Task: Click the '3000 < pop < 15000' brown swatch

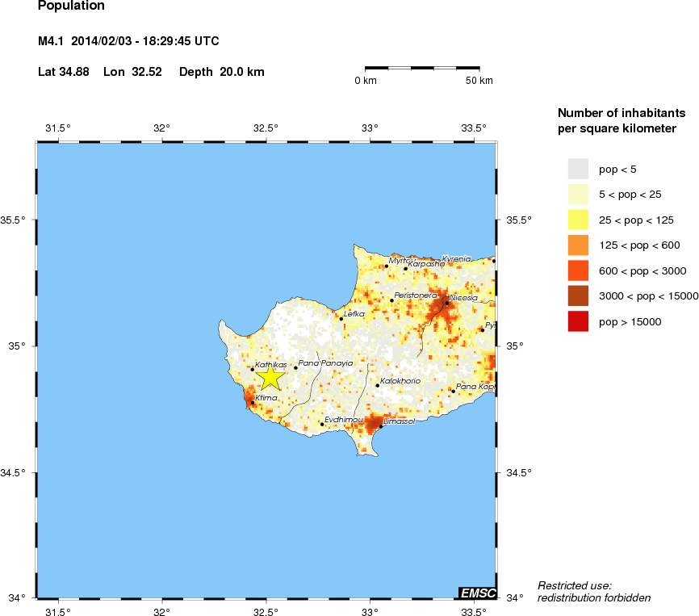Action: (x=578, y=296)
